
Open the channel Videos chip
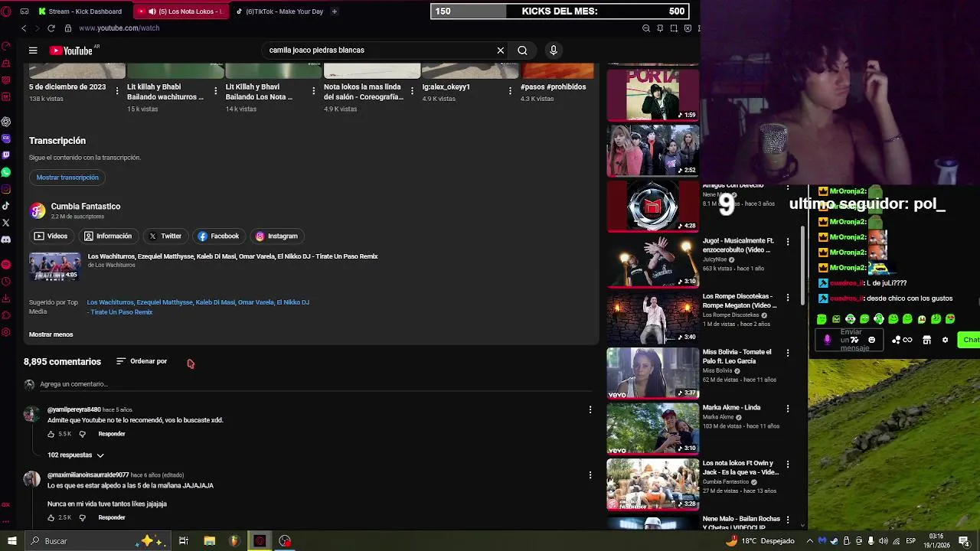(51, 236)
